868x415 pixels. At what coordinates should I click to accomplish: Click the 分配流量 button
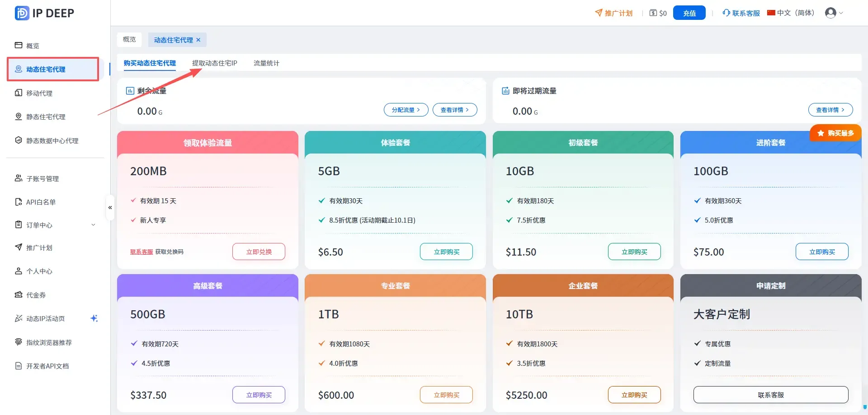click(x=406, y=110)
